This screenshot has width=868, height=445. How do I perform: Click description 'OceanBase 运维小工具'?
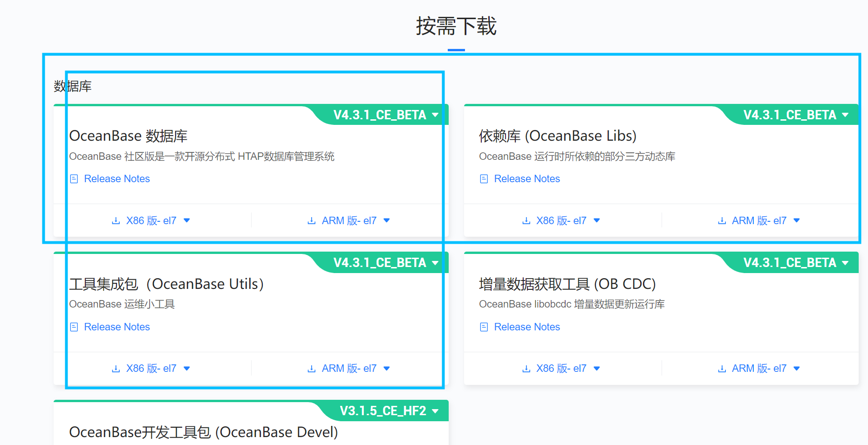122,304
